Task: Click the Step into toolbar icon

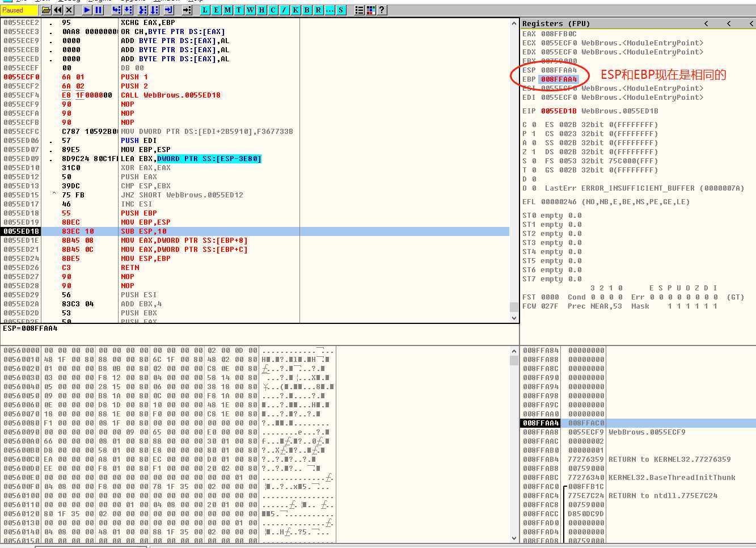Action: pyautogui.click(x=116, y=10)
